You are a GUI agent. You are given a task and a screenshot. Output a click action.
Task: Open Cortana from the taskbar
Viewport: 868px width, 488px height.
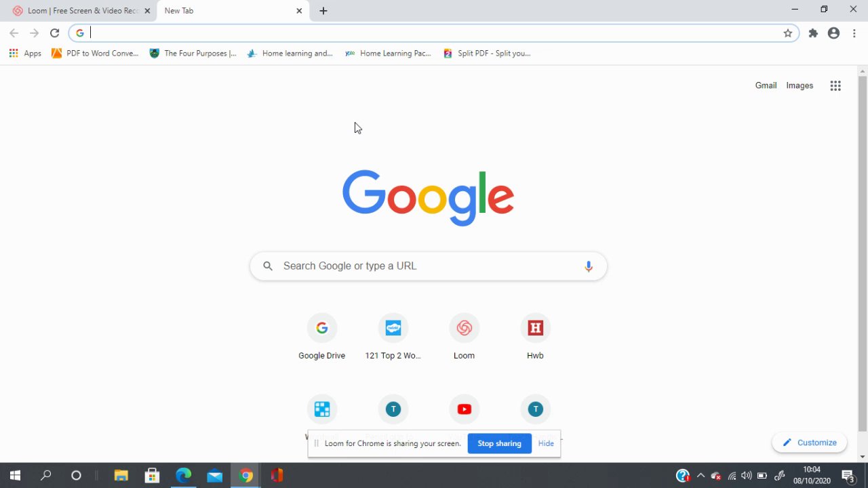[76, 476]
